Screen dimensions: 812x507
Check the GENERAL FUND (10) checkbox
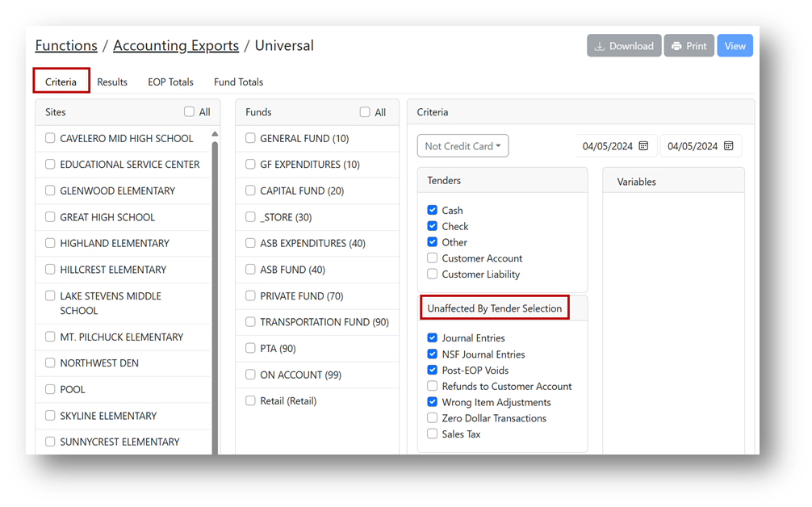tap(251, 138)
